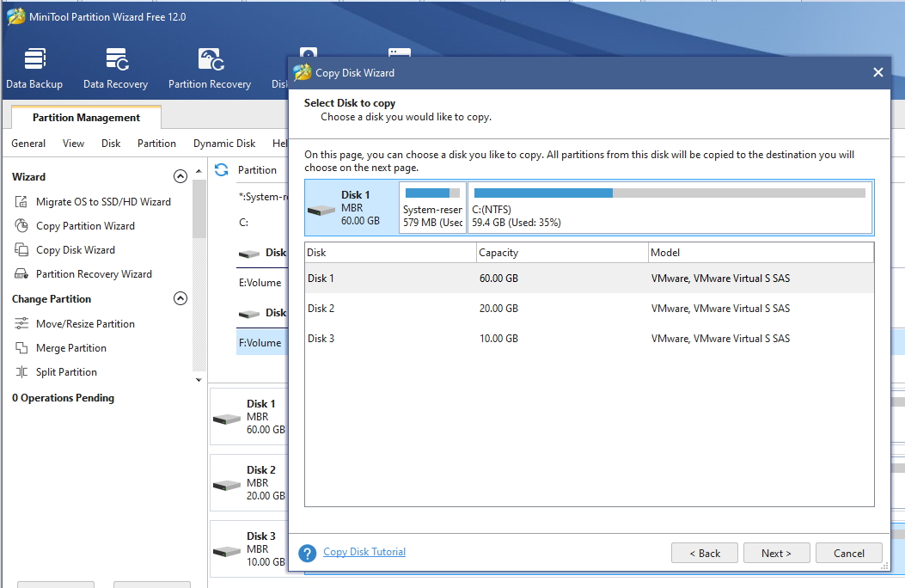905x588 pixels.
Task: Click the Back button
Action: [x=705, y=553]
